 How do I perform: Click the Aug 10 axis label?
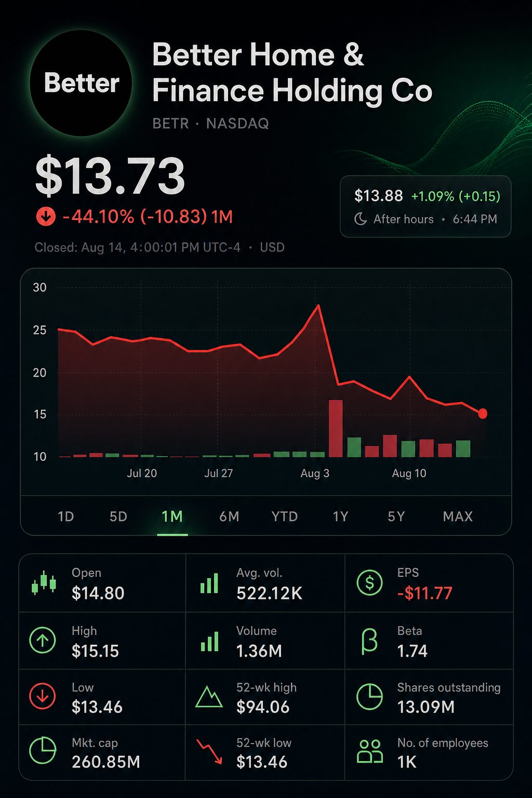tap(409, 473)
